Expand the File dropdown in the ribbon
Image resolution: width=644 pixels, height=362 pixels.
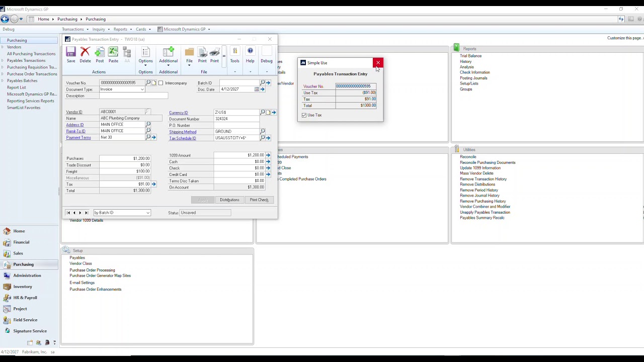[x=189, y=66]
